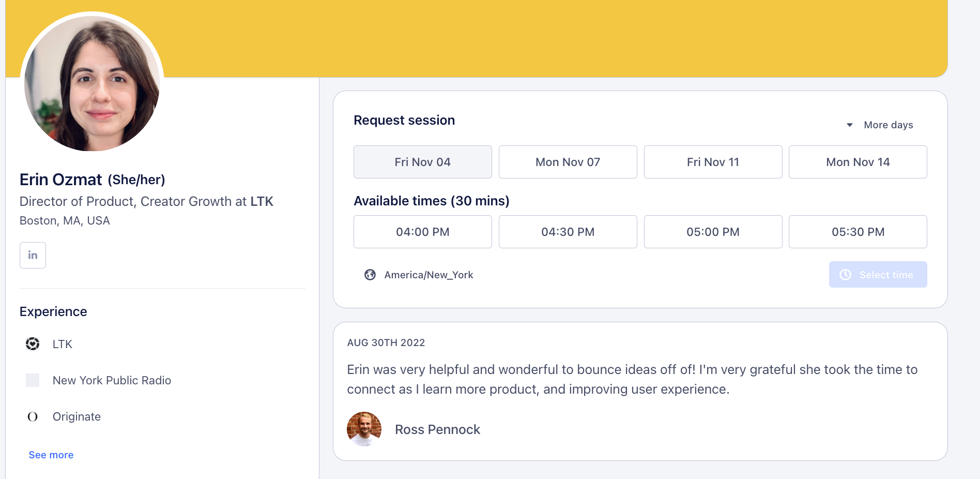Open See more under Experience

51,455
